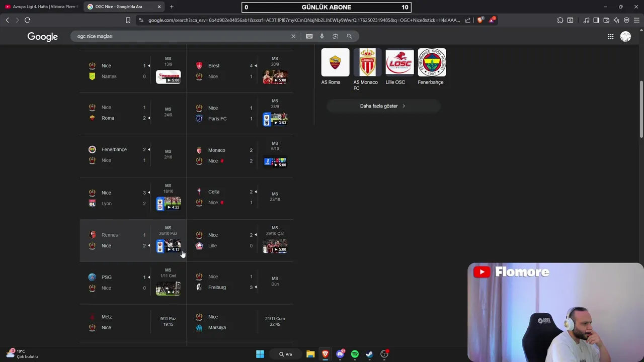644x362 pixels.
Task: Open the Leo AI sparkle icon
Action: (x=616, y=20)
